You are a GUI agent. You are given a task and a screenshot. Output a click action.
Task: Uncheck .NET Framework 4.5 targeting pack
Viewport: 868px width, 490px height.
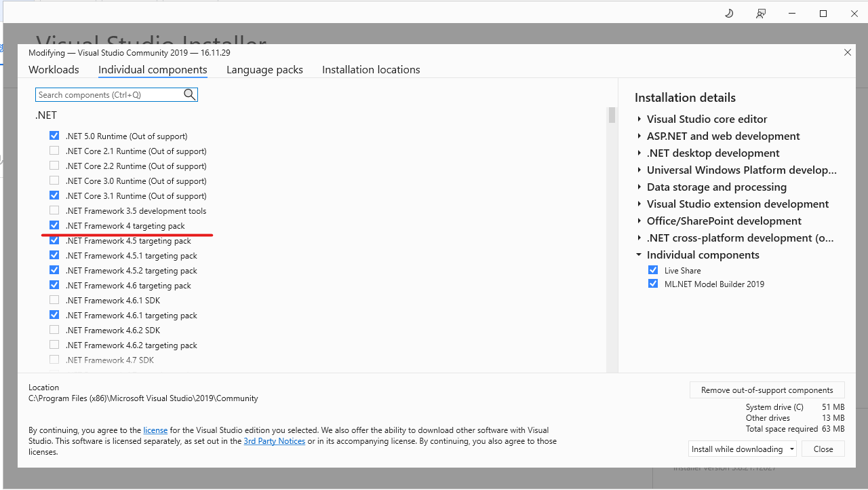coord(54,240)
